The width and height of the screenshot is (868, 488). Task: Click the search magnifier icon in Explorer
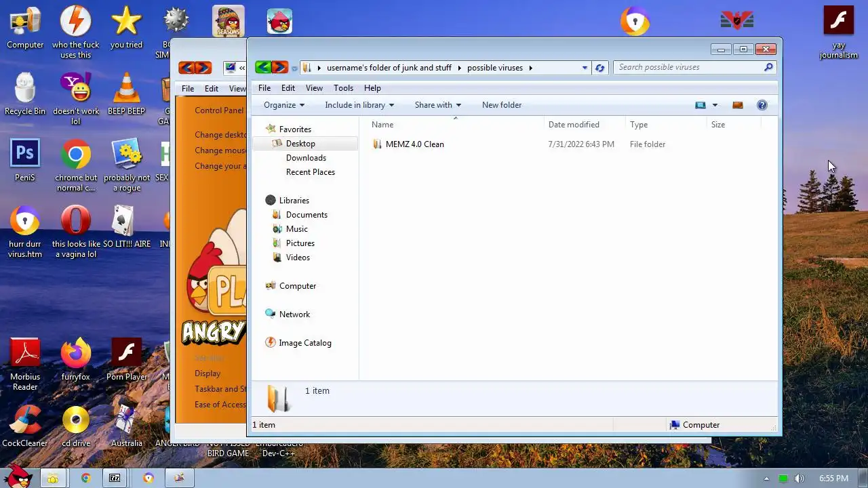tap(768, 67)
